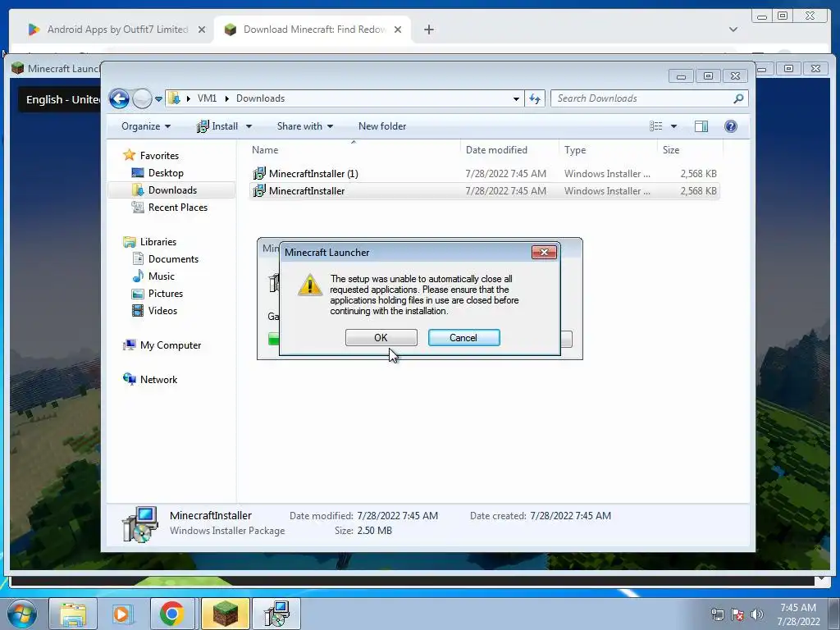
Task: Click the MinecraftInstaller details pane icon
Action: point(139,524)
